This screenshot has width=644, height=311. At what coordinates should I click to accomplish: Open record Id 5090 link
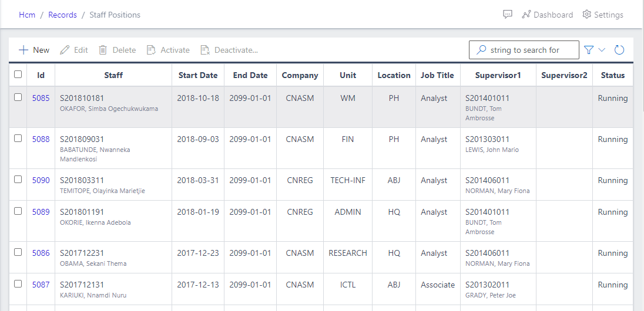click(x=41, y=180)
